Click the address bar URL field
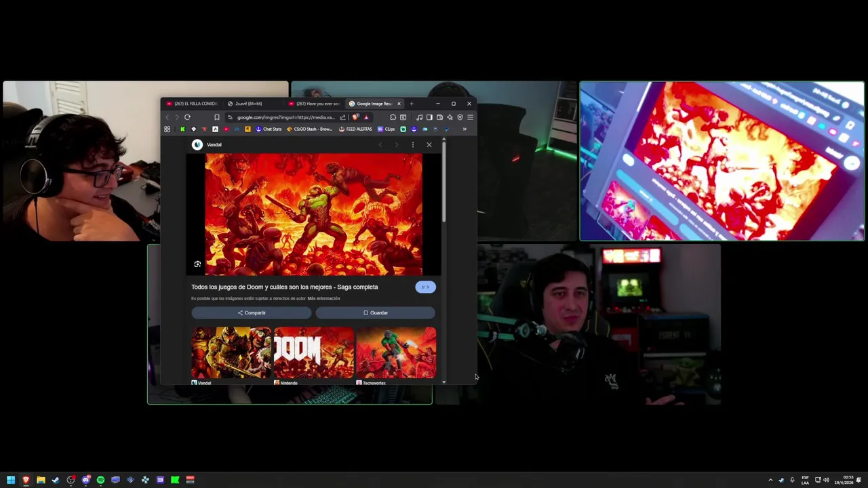 285,117
